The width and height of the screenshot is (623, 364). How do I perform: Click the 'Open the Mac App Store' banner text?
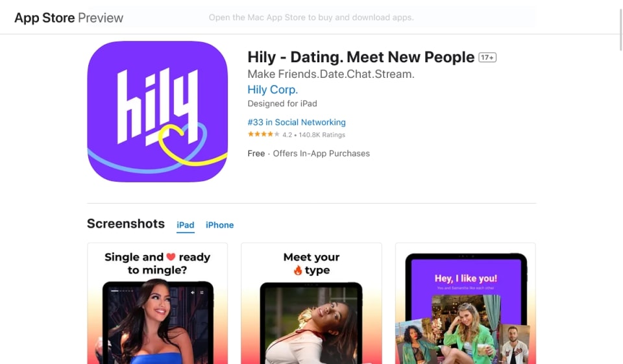(x=311, y=18)
